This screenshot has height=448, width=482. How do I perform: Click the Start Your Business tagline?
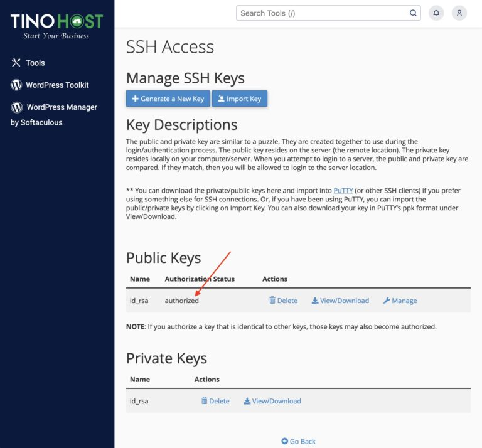point(56,36)
